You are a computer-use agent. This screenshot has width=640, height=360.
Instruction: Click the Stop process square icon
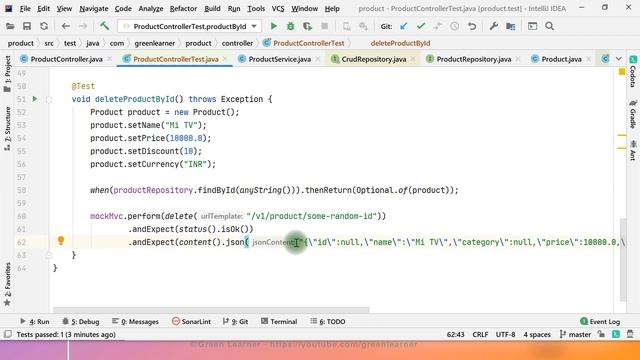[324, 27]
